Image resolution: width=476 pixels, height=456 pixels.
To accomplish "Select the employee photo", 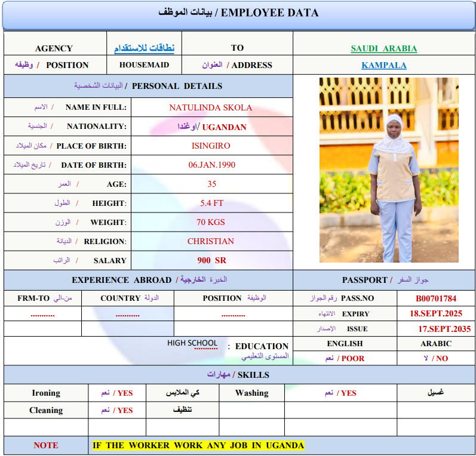I will [389, 170].
